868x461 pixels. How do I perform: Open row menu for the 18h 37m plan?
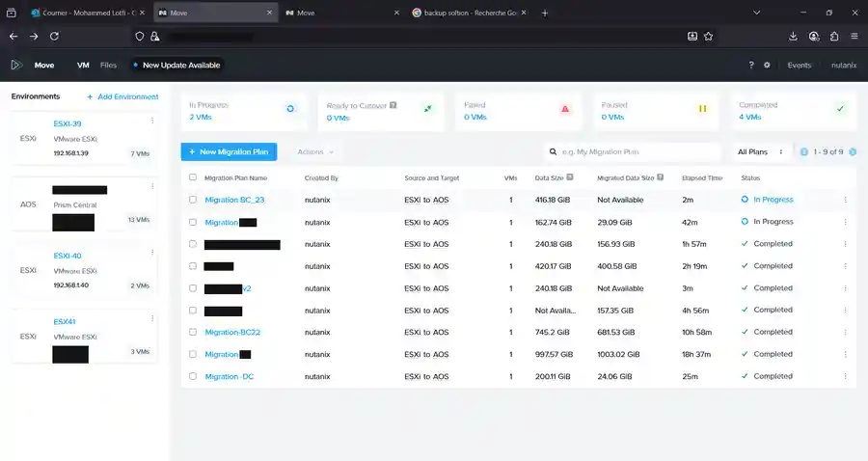(845, 354)
